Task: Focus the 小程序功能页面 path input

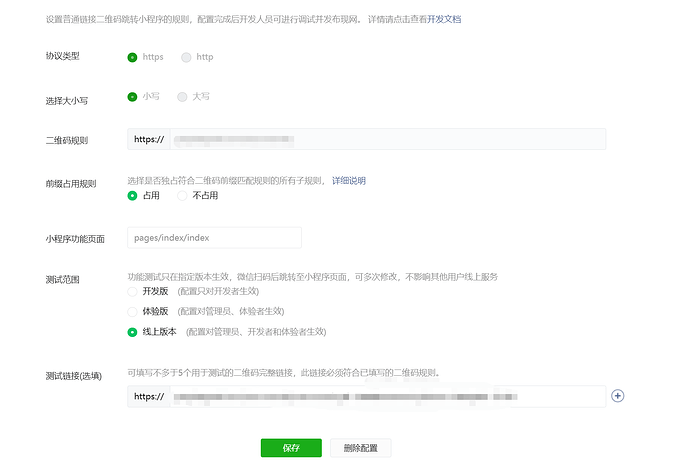Action: tap(214, 238)
